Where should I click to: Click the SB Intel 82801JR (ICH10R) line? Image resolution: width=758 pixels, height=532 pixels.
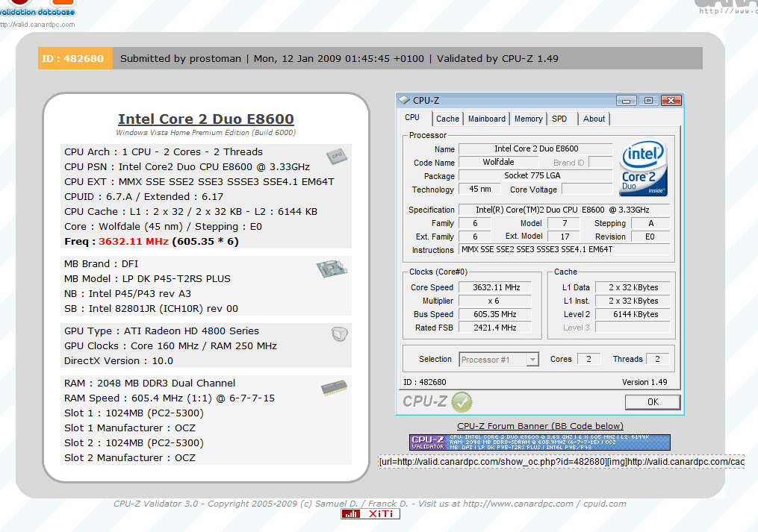click(x=152, y=309)
